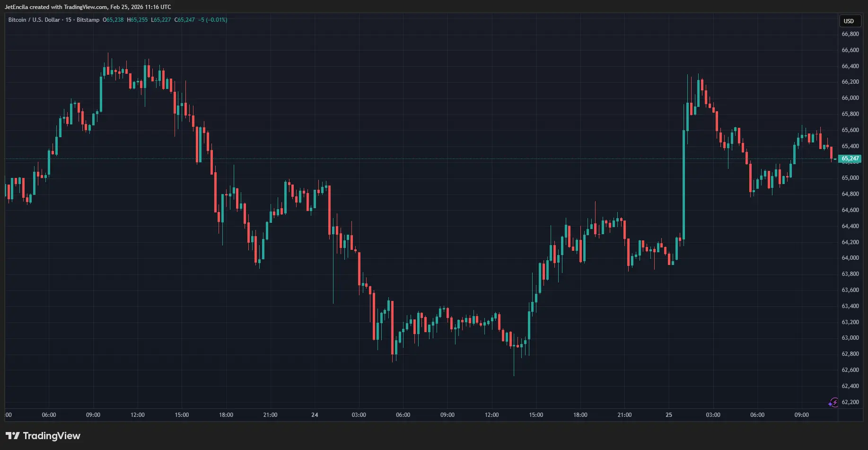Click the 03:00 label right after date 24
868x450 pixels.
pyautogui.click(x=359, y=415)
